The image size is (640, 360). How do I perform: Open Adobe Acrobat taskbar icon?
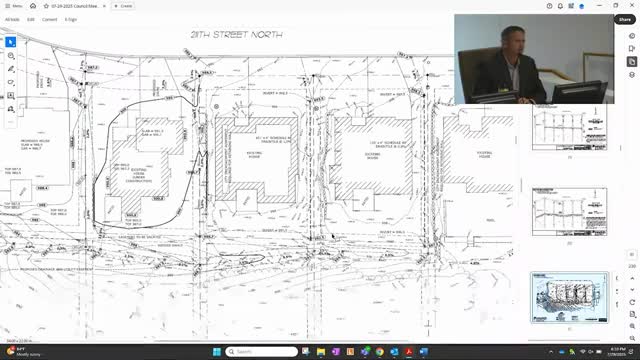pyautogui.click(x=409, y=351)
